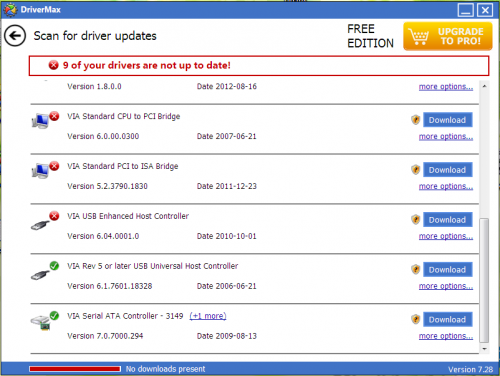Viewport: 500px width, 376px height.
Task: Click the red X status badge on VIA Standard PCI to ISA Bridge
Action: 54,166
